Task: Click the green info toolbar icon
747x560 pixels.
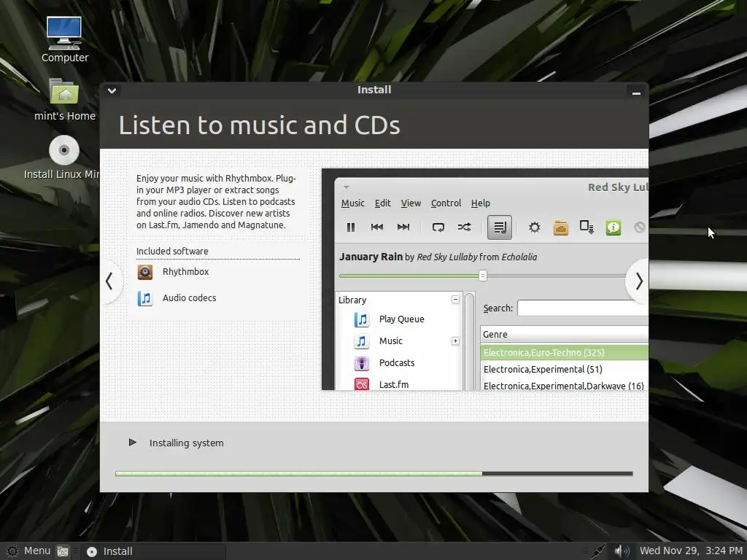Action: 613,227
